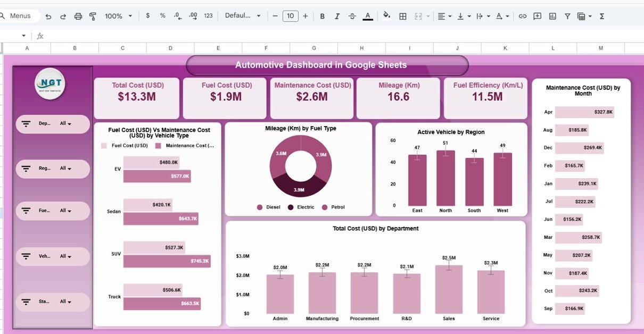644x334 pixels.
Task: Open the Region slicer filter menu
Action: coord(65,169)
